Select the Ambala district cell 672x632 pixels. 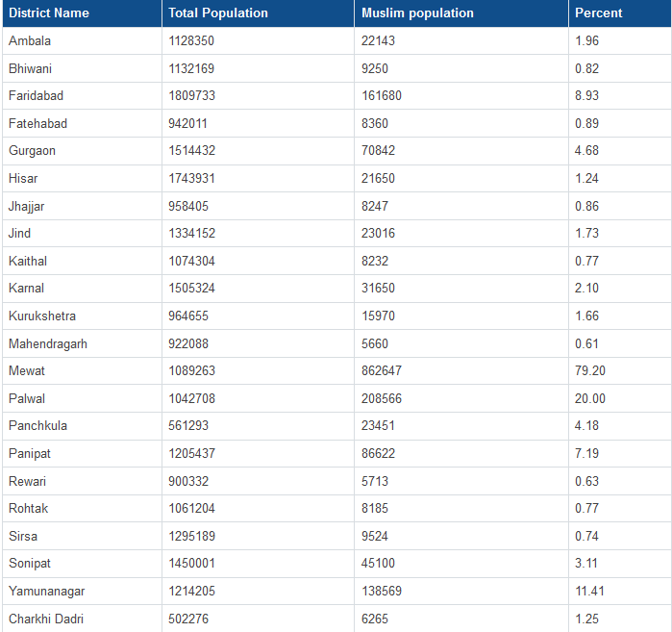point(30,40)
